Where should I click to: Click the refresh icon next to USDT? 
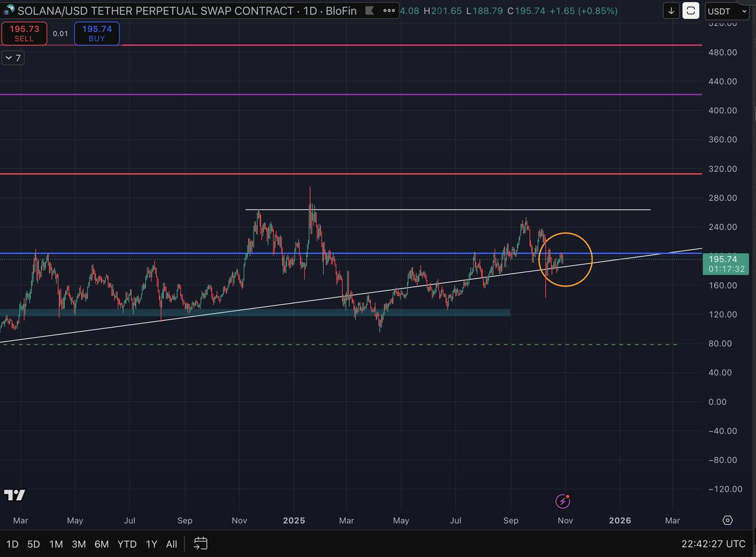coord(690,11)
